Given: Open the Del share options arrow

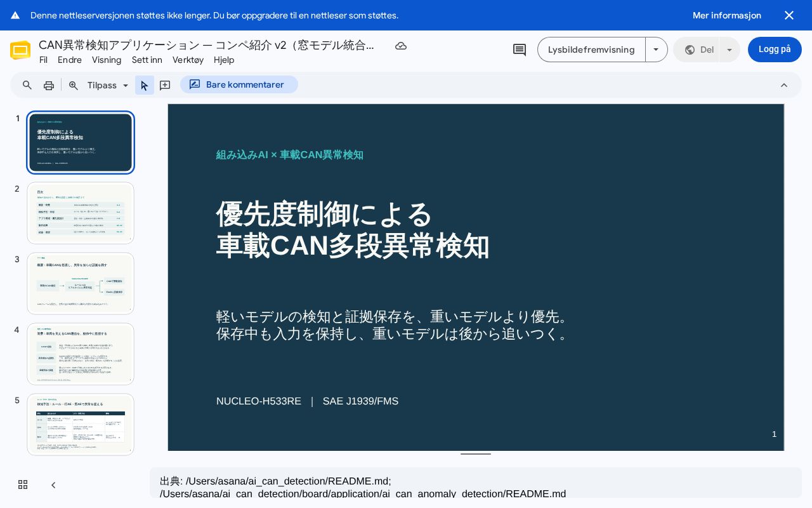Looking at the screenshot, I should click(730, 50).
